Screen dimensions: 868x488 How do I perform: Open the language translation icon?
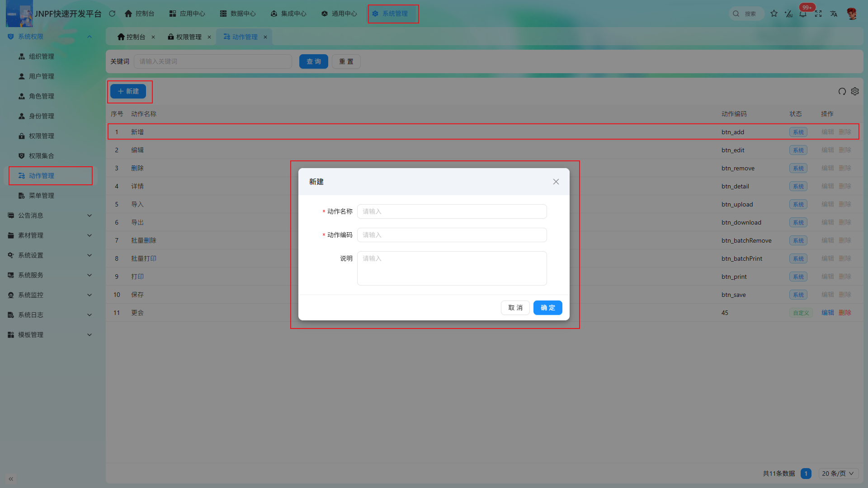834,14
